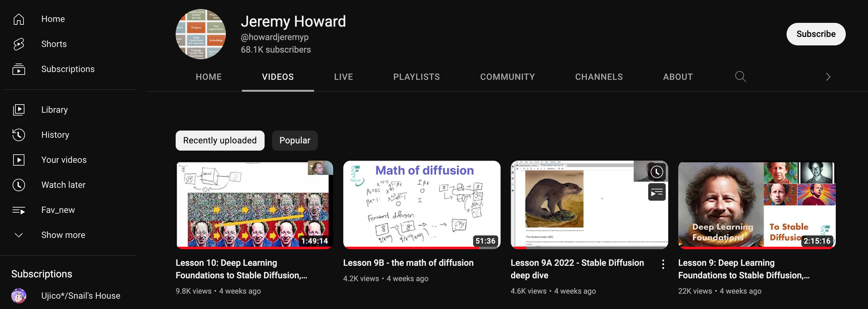
Task: Click 4.2K views under Lesson 9B
Action: pyautogui.click(x=361, y=278)
